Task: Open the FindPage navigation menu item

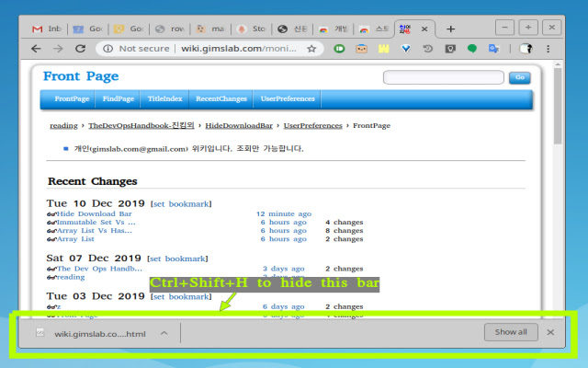Action: click(x=119, y=98)
